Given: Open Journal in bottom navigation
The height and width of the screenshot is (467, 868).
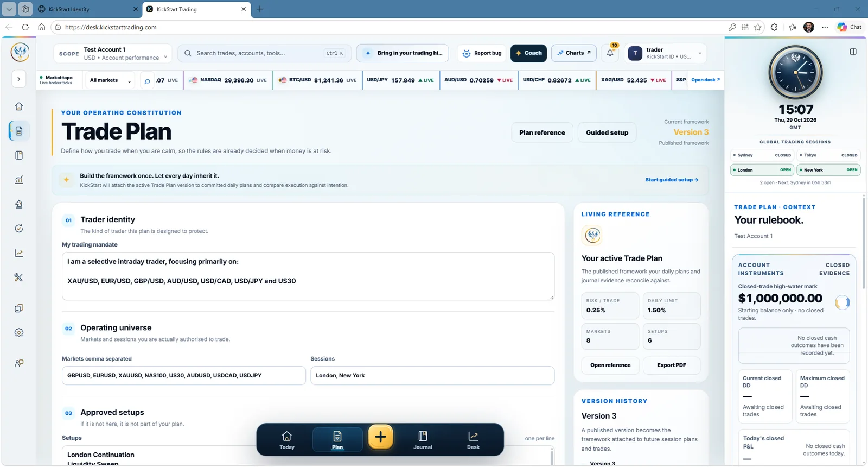Looking at the screenshot, I should [423, 440].
